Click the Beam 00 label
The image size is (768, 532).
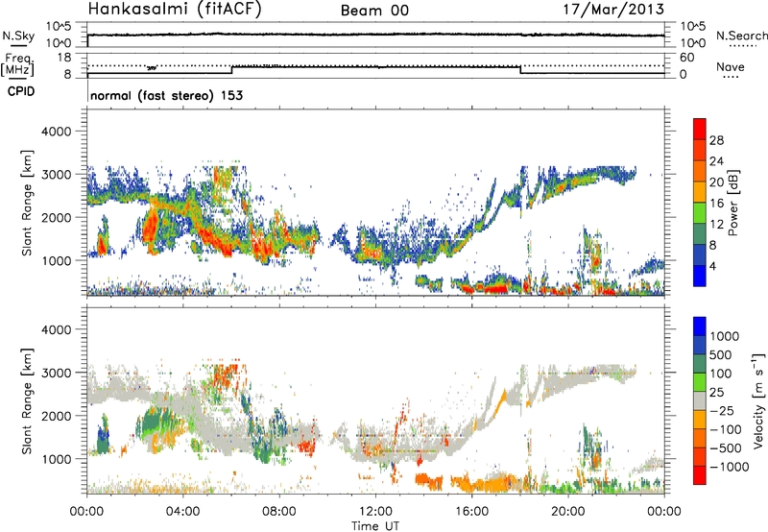[374, 11]
